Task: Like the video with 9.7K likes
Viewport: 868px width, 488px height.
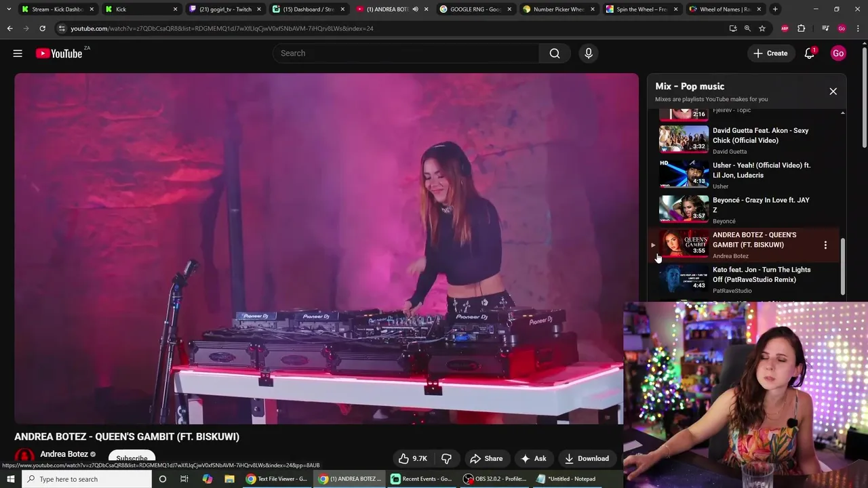Action: [x=412, y=459]
